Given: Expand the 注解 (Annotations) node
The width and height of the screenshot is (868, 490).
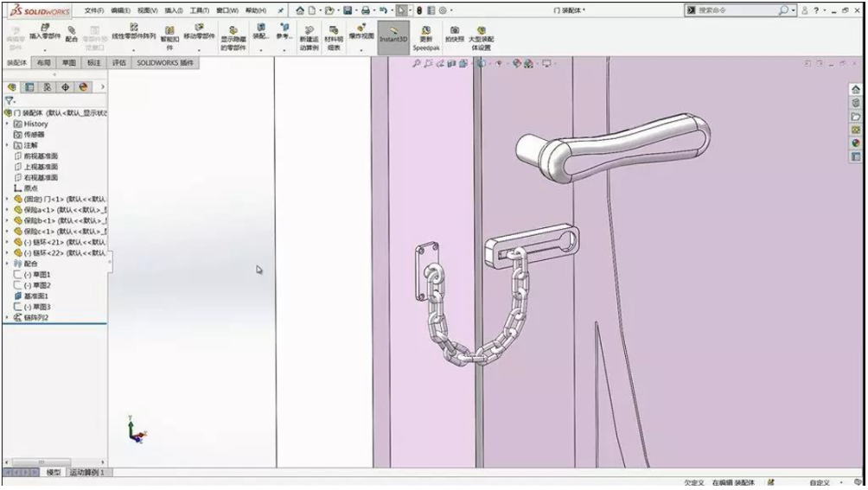Looking at the screenshot, I should pos(7,145).
